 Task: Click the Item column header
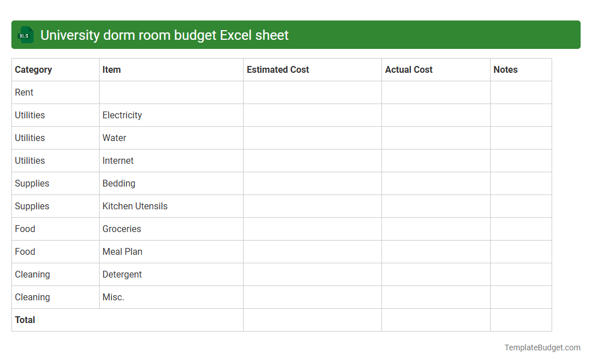(112, 69)
